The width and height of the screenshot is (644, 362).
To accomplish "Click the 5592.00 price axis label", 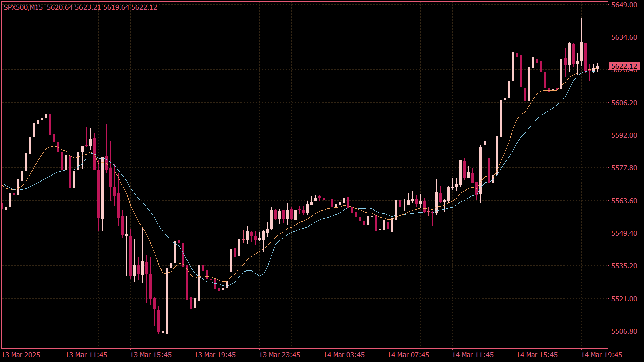I will pyautogui.click(x=624, y=135).
